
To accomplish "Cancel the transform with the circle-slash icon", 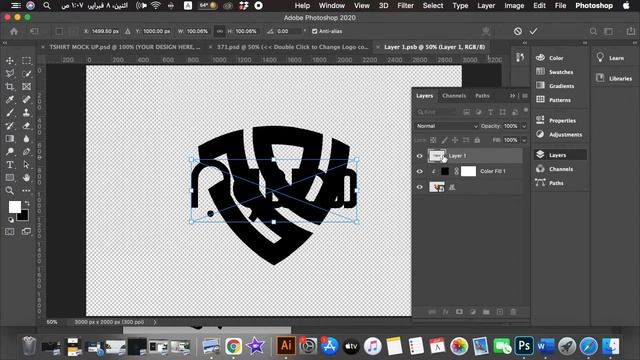I will (x=518, y=31).
